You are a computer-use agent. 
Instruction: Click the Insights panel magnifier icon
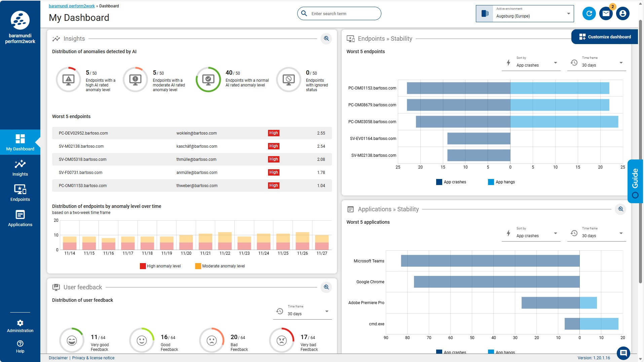coord(326,39)
